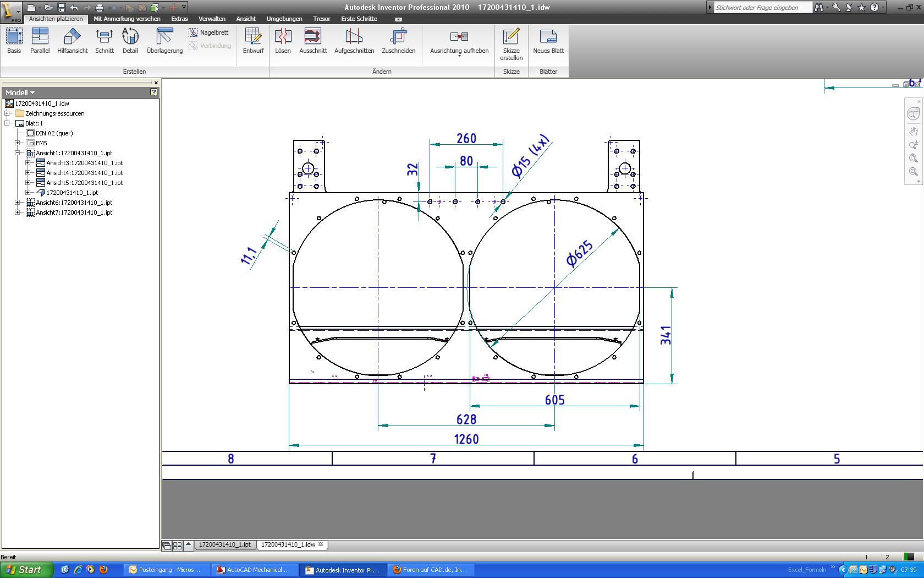This screenshot has height=578, width=924.
Task: Click the Zuschneiden crop tool
Action: click(x=398, y=41)
